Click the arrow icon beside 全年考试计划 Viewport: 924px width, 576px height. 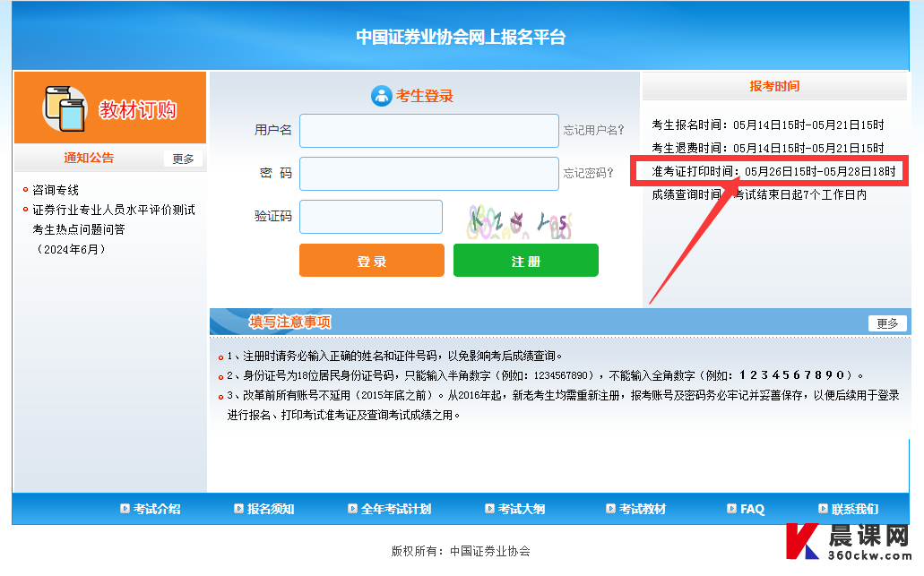tap(352, 508)
